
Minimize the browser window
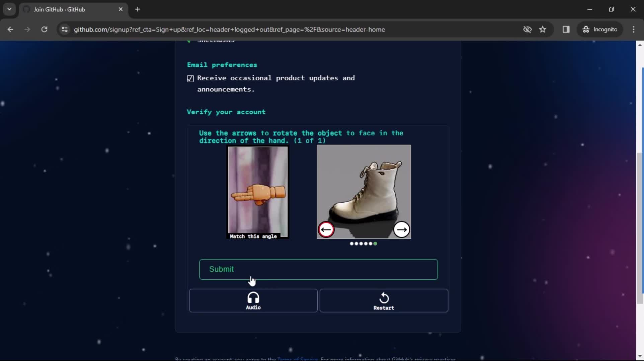click(x=590, y=9)
